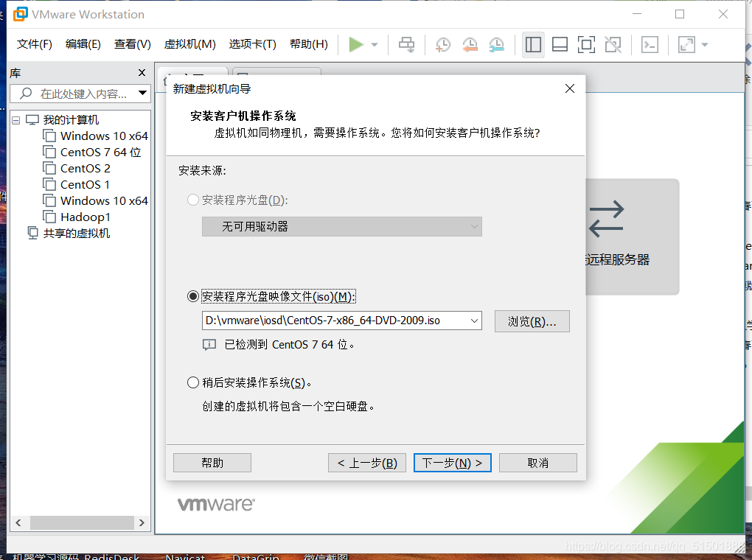
Task: Open the ISO path dropdown arrow
Action: tap(474, 321)
